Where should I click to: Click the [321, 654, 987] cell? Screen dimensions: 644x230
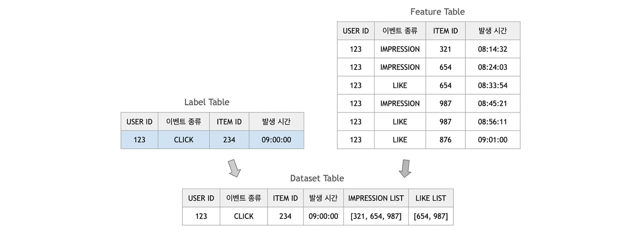tap(376, 216)
